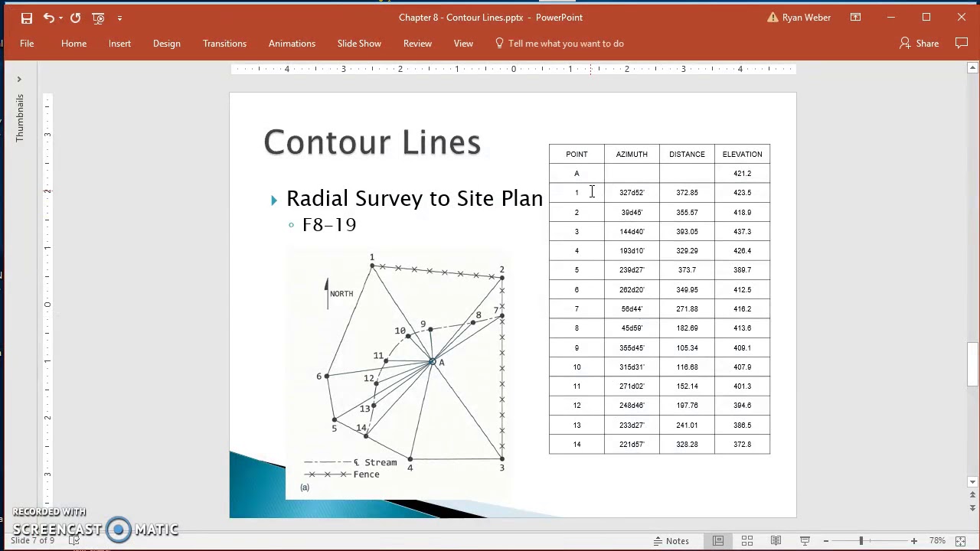Click azimuth cell 327d52'

click(x=632, y=193)
